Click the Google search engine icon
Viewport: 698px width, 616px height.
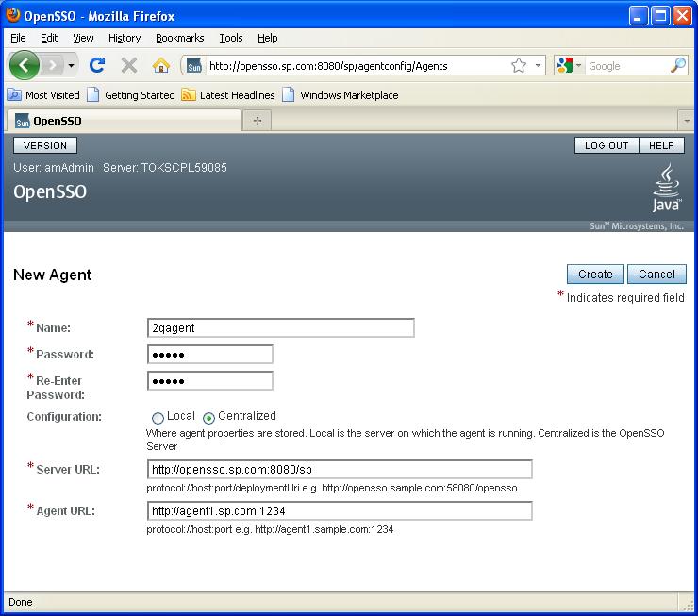coord(564,66)
